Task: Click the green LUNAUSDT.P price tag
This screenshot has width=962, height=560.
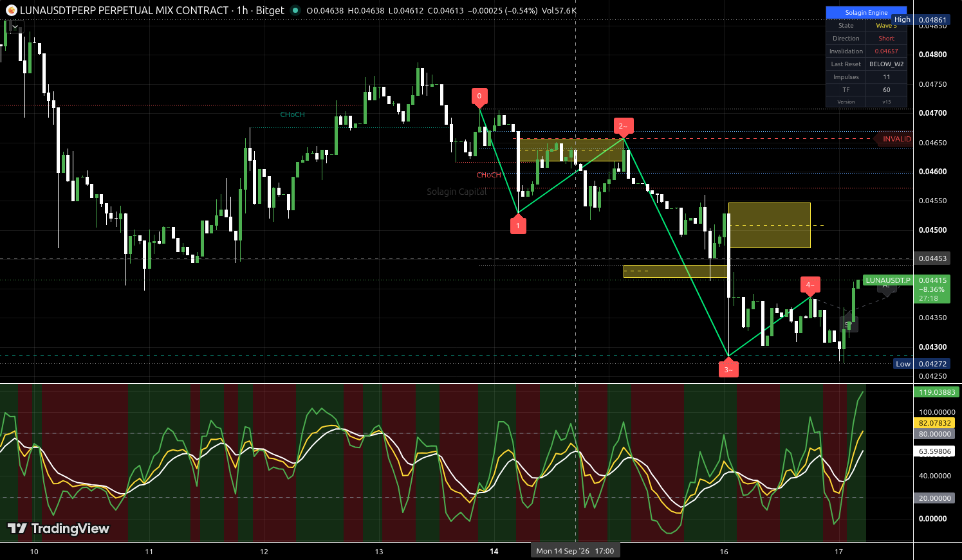Action: click(x=887, y=280)
